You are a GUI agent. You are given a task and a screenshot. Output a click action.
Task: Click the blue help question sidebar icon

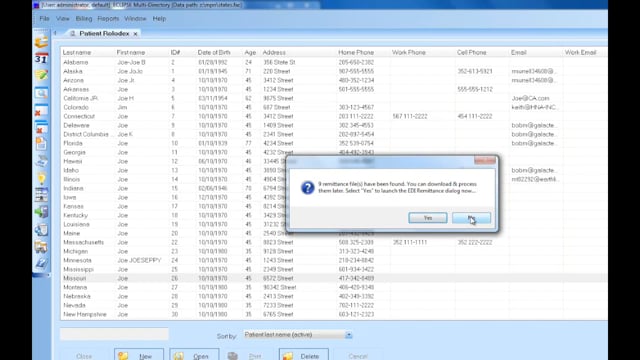click(41, 264)
